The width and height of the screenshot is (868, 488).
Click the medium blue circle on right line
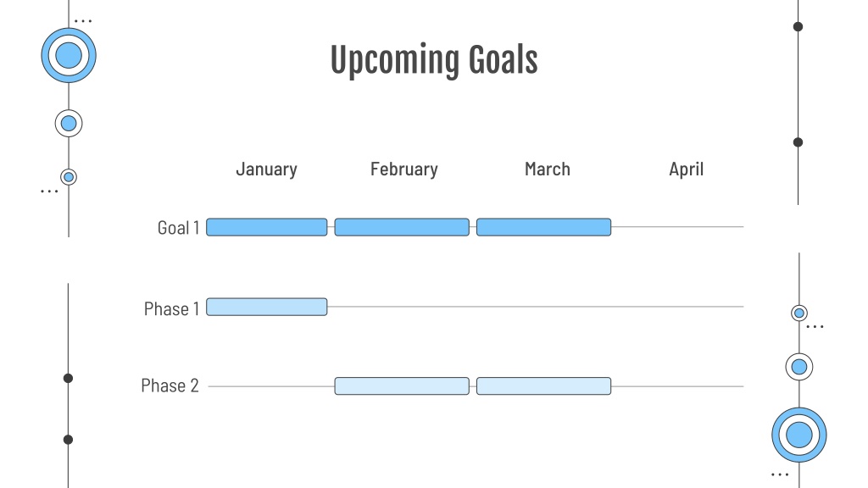[x=799, y=367]
